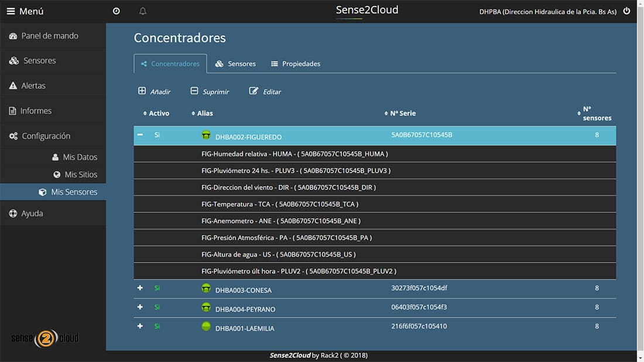The width and height of the screenshot is (644, 362).
Task: Click the DHBA002-FIGUEREDO status icon
Action: point(206,135)
